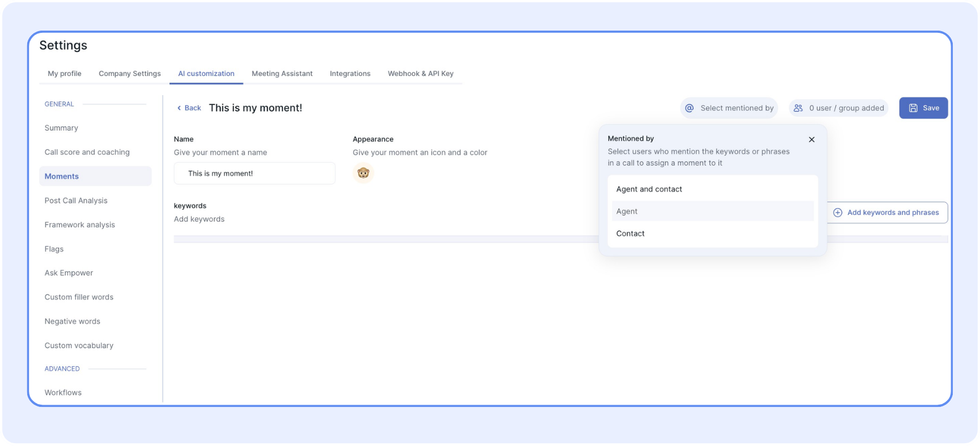Click the Back chevron arrow

coord(179,108)
